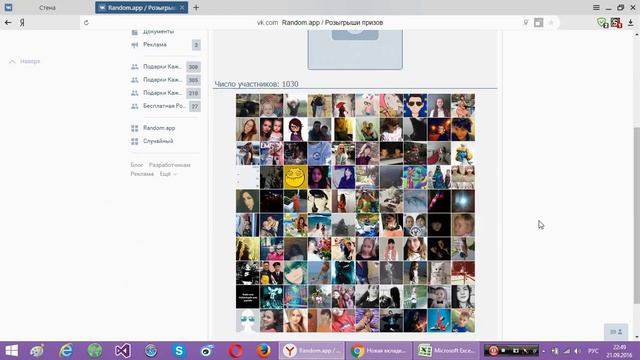Switch to Microsoft Excel taskbar item
Viewport: 640px width, 360px height.
(x=447, y=351)
